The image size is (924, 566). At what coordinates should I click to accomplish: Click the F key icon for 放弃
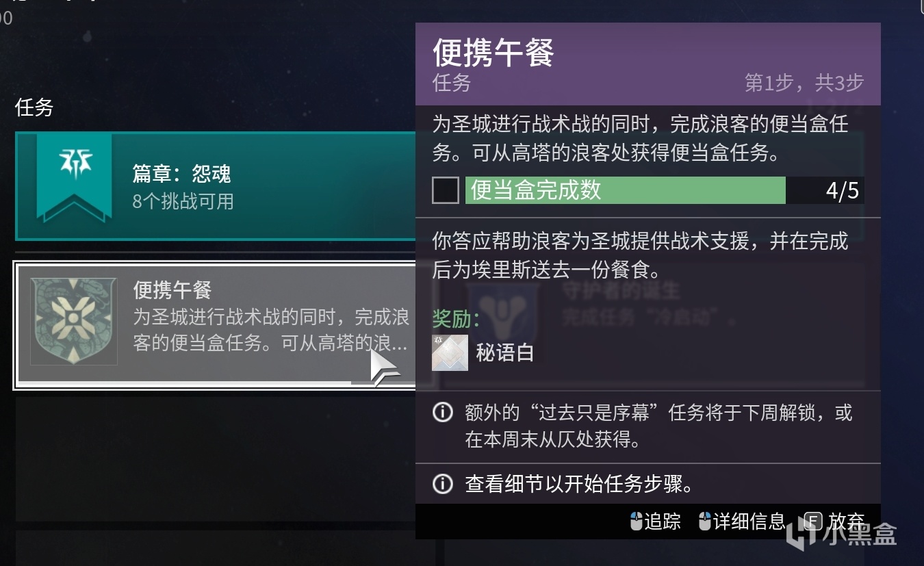pos(812,522)
